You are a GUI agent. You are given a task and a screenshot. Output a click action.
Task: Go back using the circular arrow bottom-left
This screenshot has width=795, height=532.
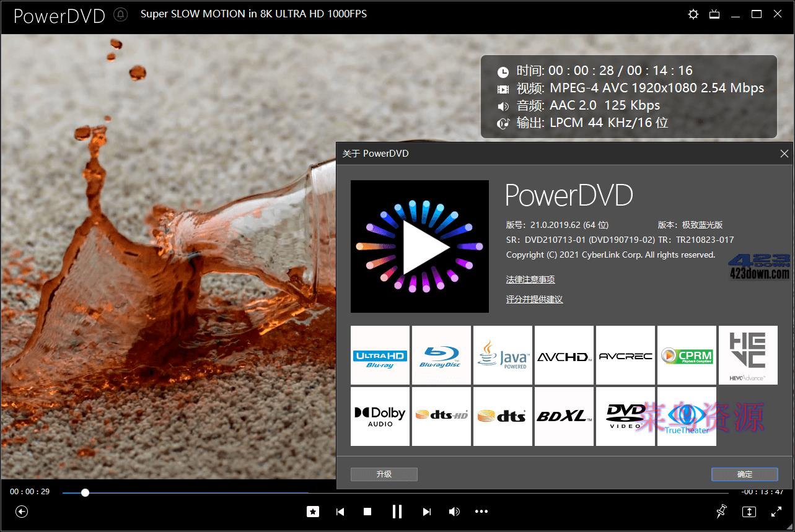[22, 512]
